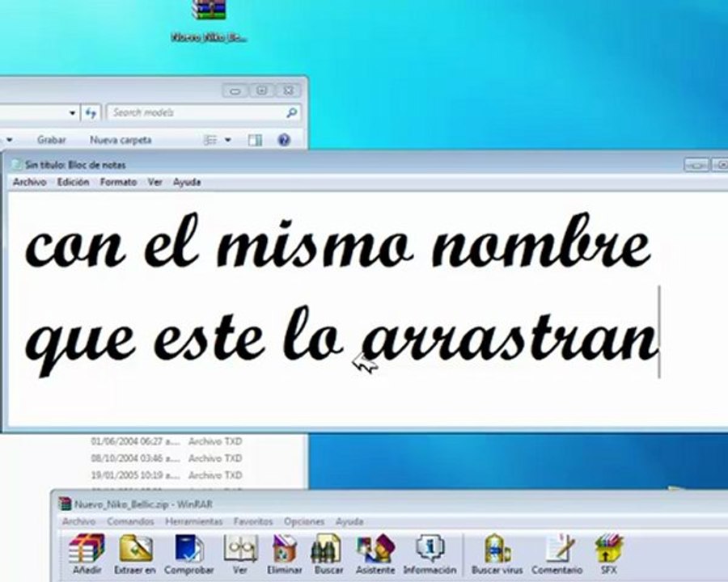
Task: Click Nueva carpeta in Explorer toolbar
Action: point(121,140)
